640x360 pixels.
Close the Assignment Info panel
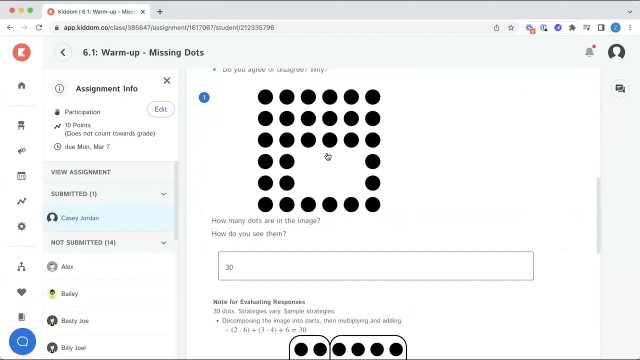click(x=167, y=80)
